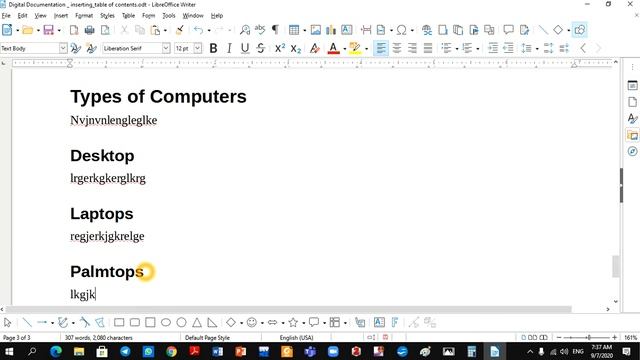Click the 161% zoom percentage

click(631, 338)
